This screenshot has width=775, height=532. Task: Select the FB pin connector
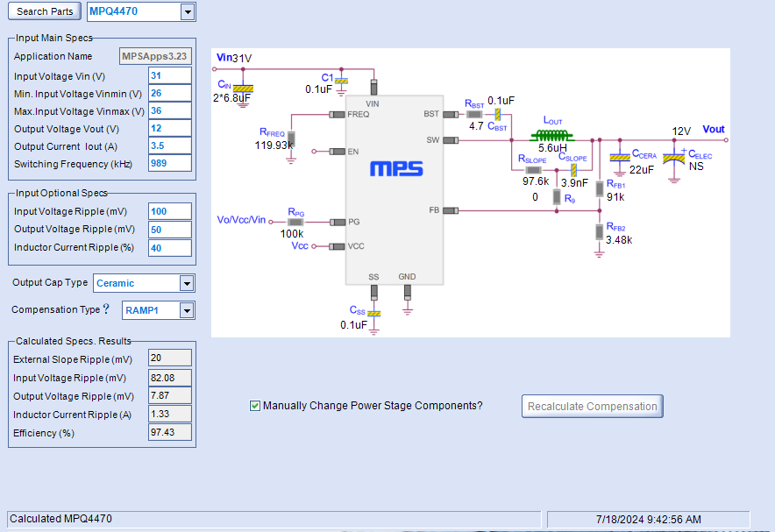(x=451, y=211)
